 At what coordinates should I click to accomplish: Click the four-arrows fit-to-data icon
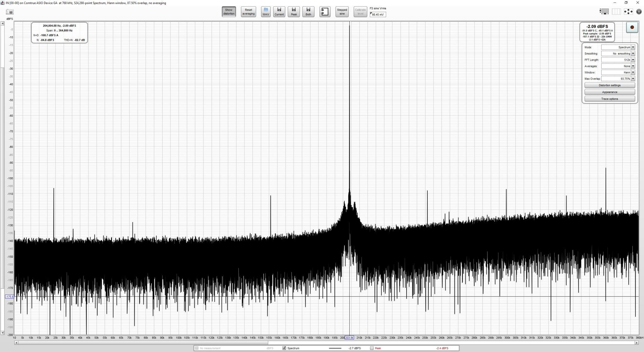point(628,12)
